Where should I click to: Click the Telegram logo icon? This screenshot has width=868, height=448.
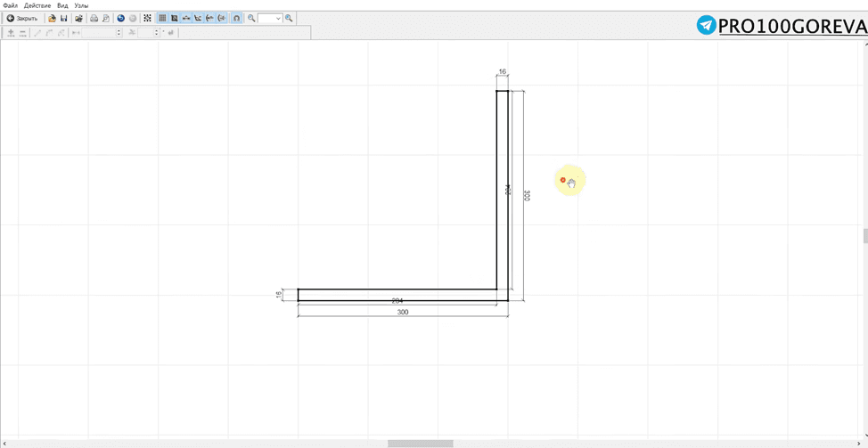pos(707,26)
